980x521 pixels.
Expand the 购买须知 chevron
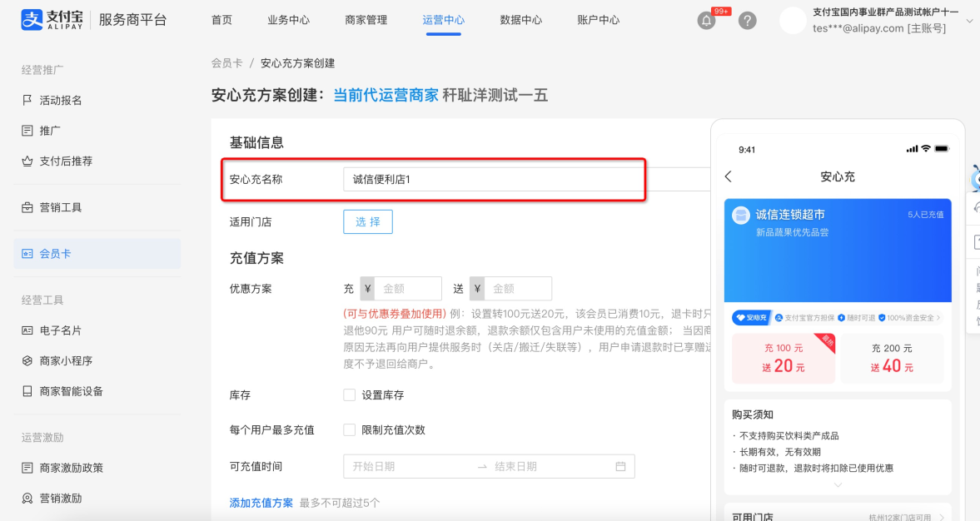(x=838, y=484)
